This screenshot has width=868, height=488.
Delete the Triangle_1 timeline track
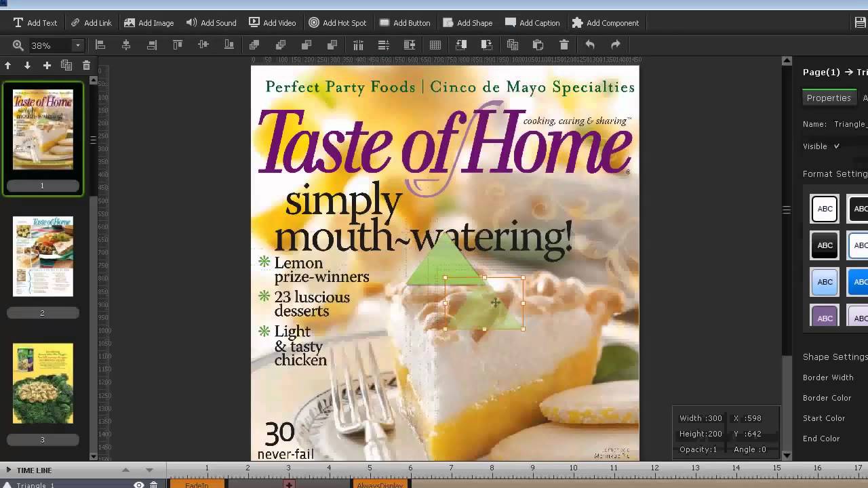coord(154,485)
